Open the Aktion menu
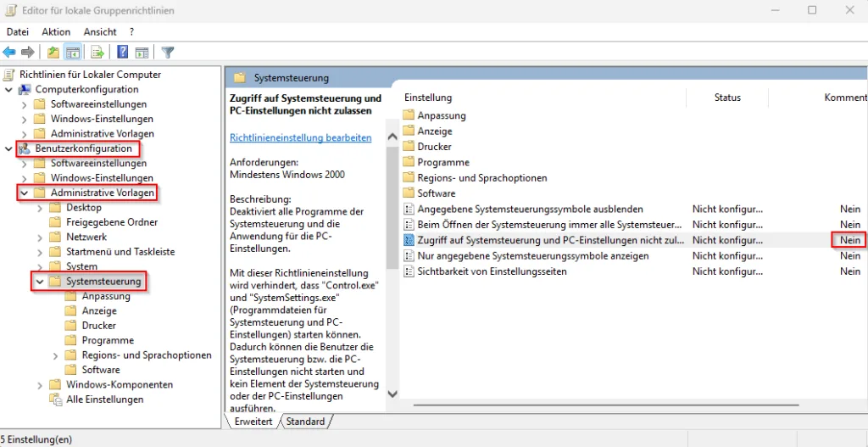This screenshot has height=447, width=868. 56,31
